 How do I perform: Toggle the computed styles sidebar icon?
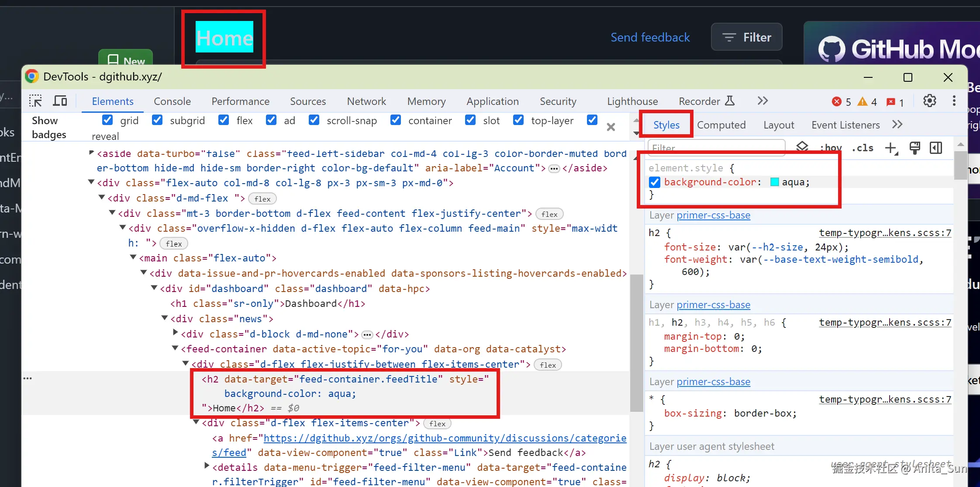pyautogui.click(x=936, y=148)
